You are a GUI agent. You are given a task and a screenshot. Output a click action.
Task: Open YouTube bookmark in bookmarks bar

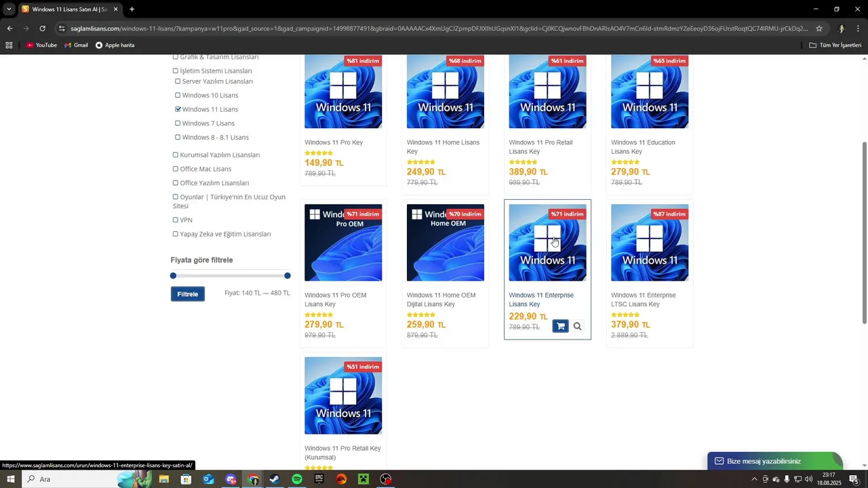pyautogui.click(x=41, y=45)
